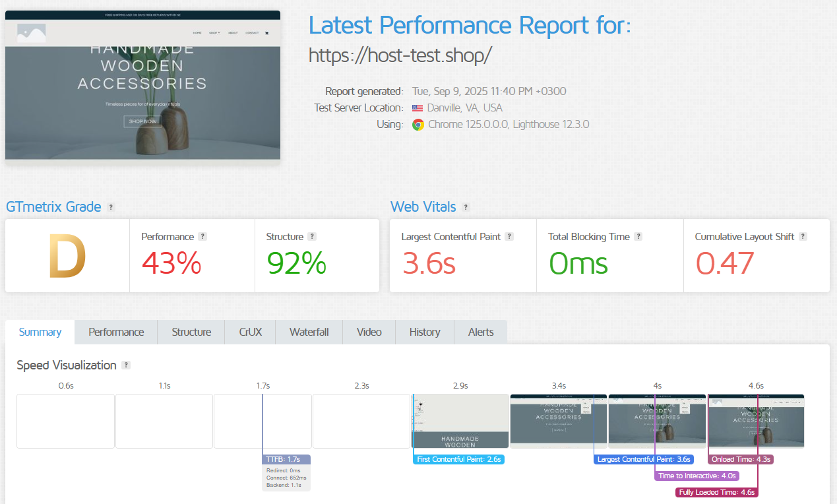Screen dimensions: 837x504
Task: Switch to the Waterfall tab
Action: (309, 332)
